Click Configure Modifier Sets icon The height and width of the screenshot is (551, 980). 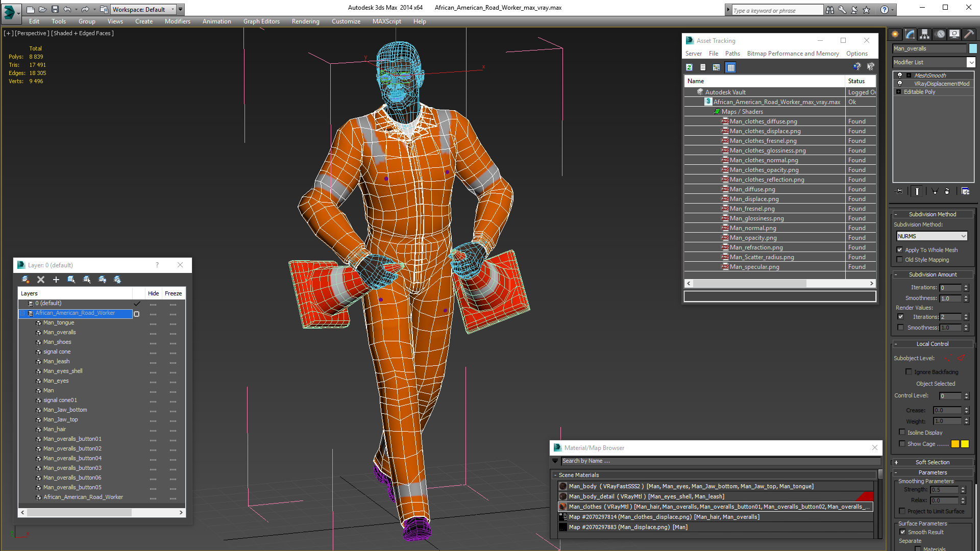[x=966, y=191]
